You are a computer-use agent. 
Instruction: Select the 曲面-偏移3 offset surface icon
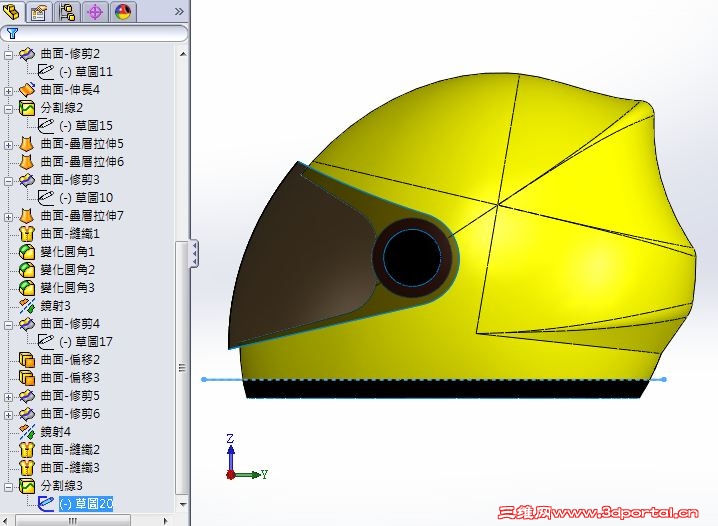point(27,378)
